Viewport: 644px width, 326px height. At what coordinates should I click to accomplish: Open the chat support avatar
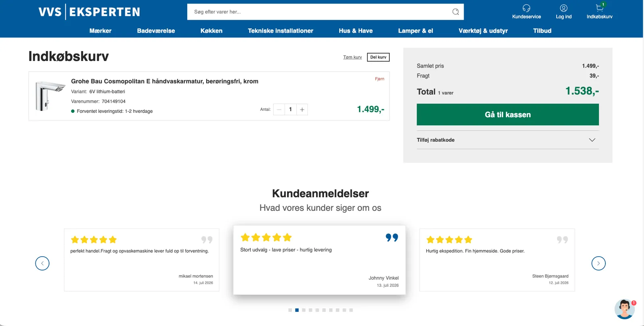pos(625,309)
